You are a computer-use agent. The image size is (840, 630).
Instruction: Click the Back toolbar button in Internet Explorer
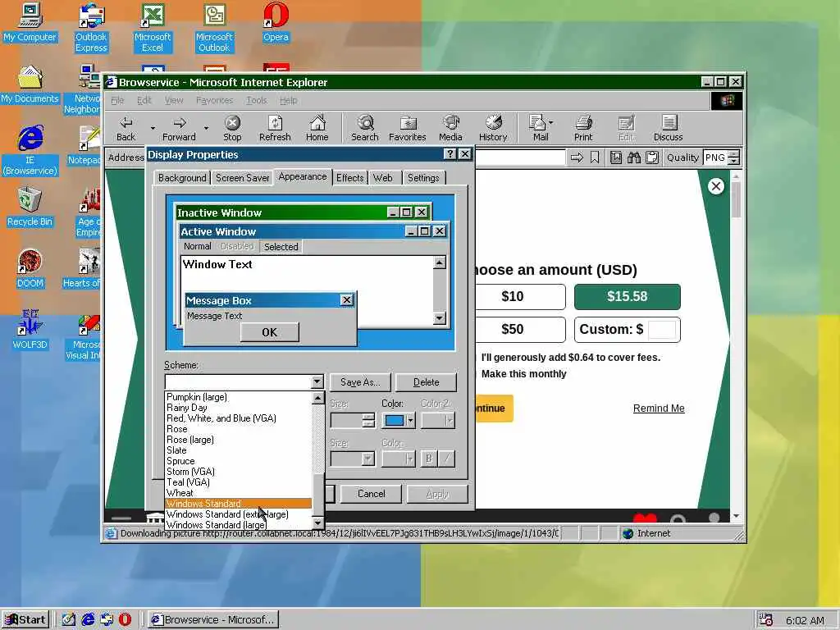click(x=126, y=129)
